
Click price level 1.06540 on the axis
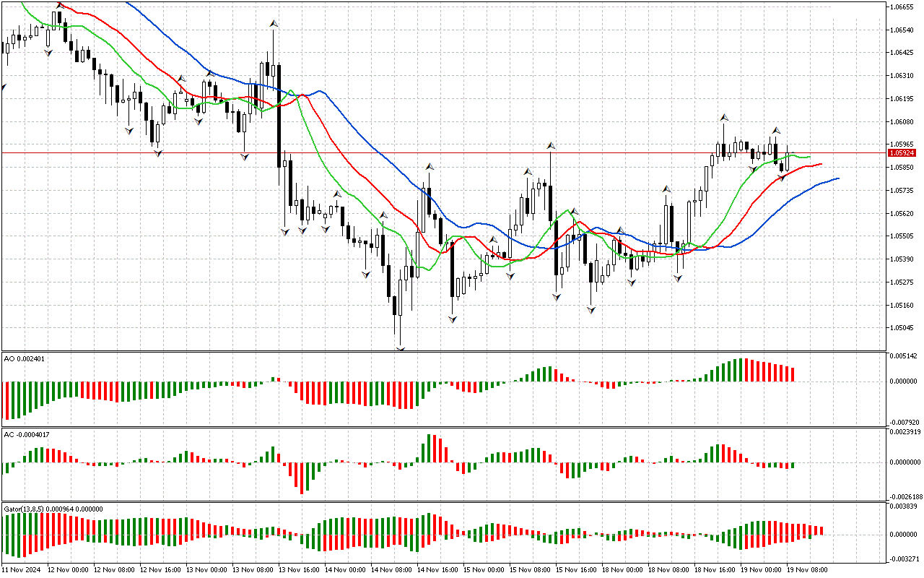point(903,30)
